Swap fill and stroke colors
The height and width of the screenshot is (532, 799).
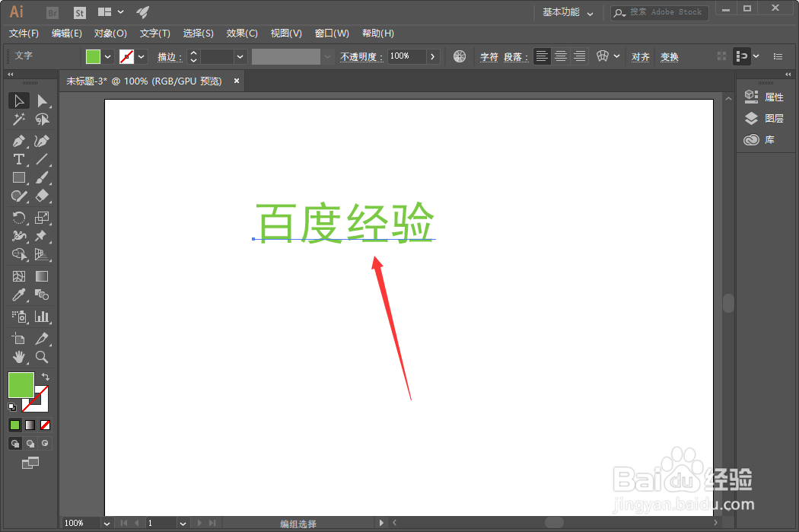(46, 377)
